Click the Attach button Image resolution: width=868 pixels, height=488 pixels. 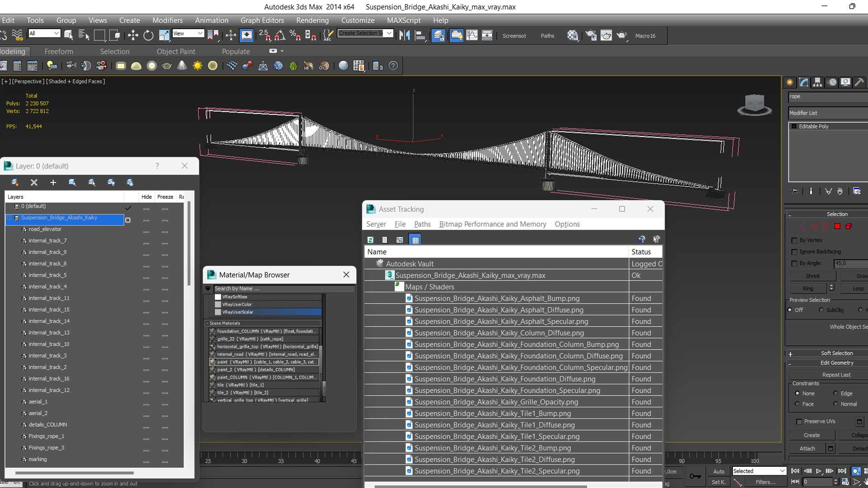pos(807,449)
